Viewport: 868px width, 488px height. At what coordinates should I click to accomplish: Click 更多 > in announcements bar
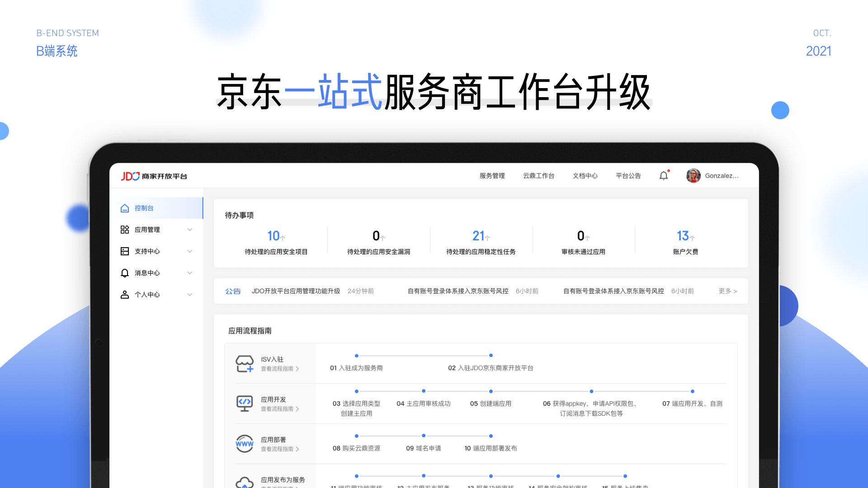tap(728, 291)
